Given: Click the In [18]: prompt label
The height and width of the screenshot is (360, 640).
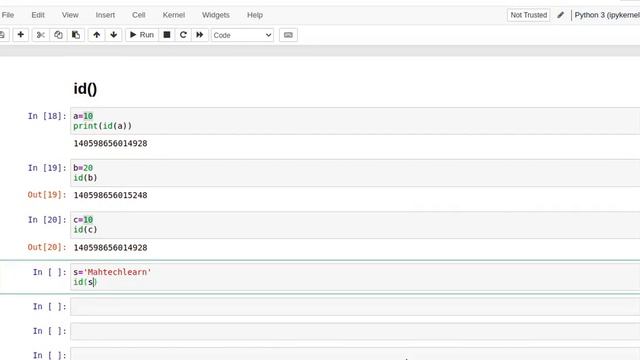Looking at the screenshot, I should (47, 116).
